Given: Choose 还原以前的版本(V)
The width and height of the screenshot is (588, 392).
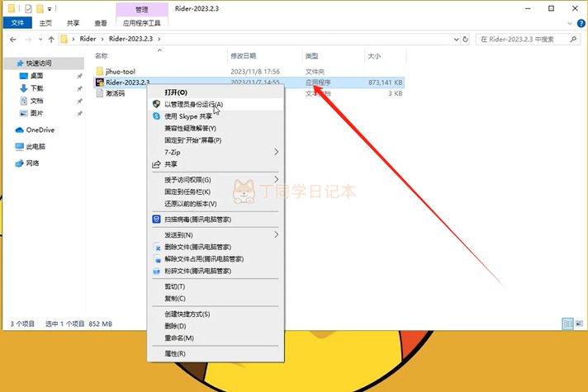Looking at the screenshot, I should tap(216, 204).
